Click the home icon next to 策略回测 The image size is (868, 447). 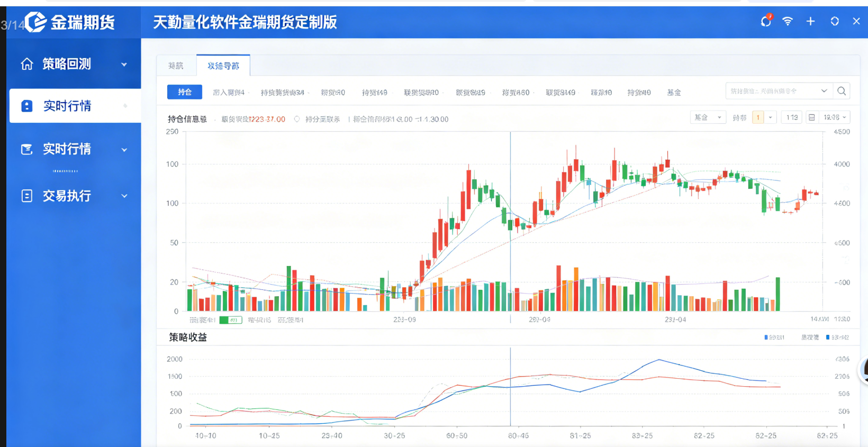click(27, 64)
